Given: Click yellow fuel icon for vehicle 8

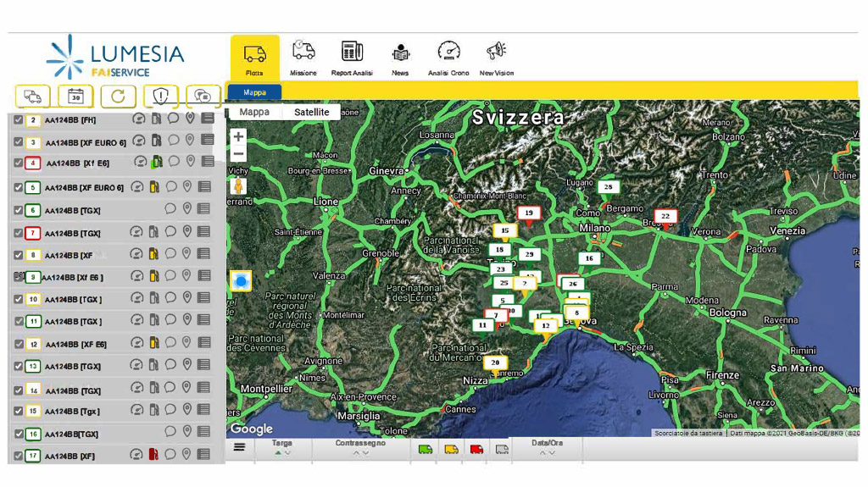Looking at the screenshot, I should pyautogui.click(x=153, y=253).
